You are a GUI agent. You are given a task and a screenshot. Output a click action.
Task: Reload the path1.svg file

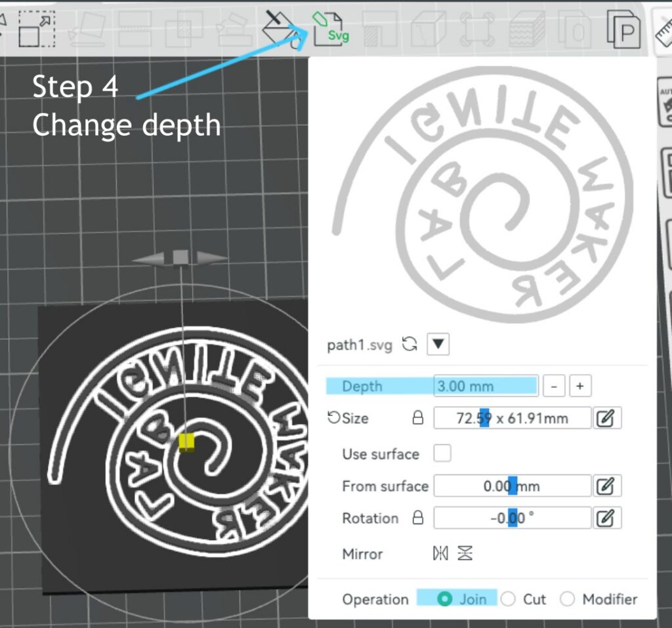pyautogui.click(x=409, y=345)
